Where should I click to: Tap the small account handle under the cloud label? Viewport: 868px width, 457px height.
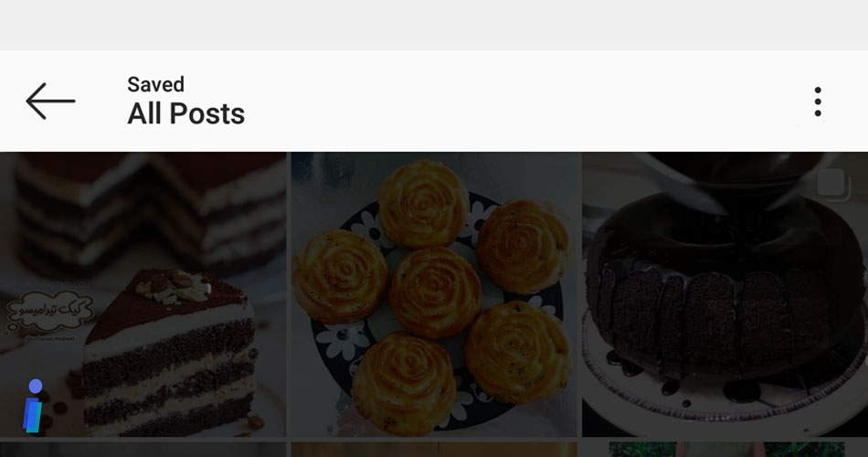[x=51, y=337]
